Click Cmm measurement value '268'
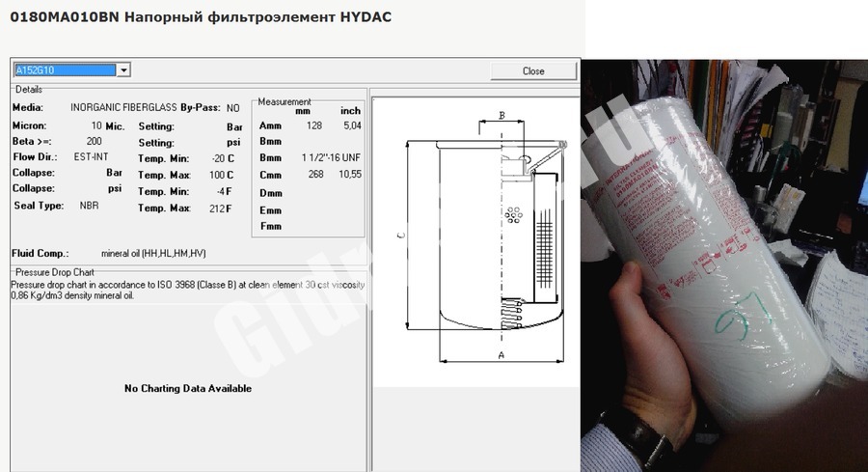The height and width of the screenshot is (472, 868). (316, 174)
